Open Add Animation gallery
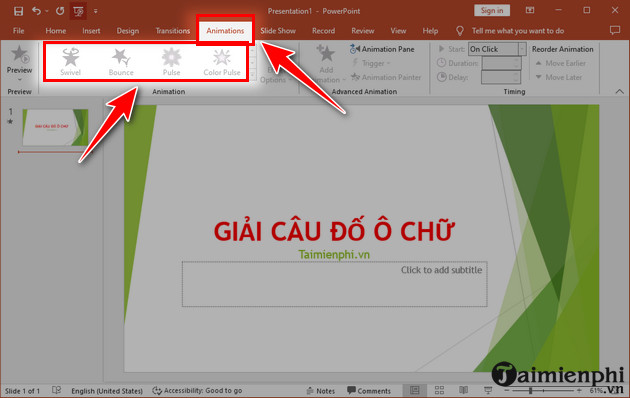 [x=326, y=63]
